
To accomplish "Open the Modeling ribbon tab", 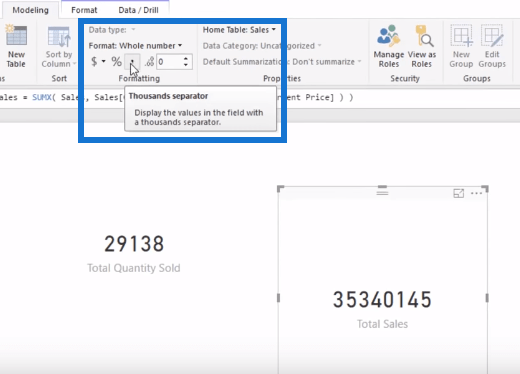I will pyautogui.click(x=30, y=10).
